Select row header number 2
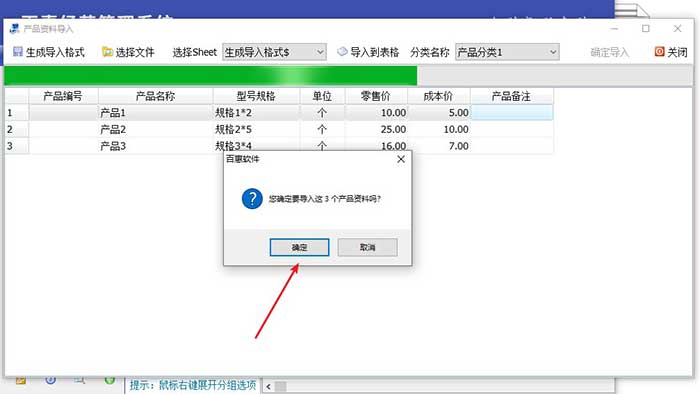This screenshot has height=394, width=700. pos(17,129)
